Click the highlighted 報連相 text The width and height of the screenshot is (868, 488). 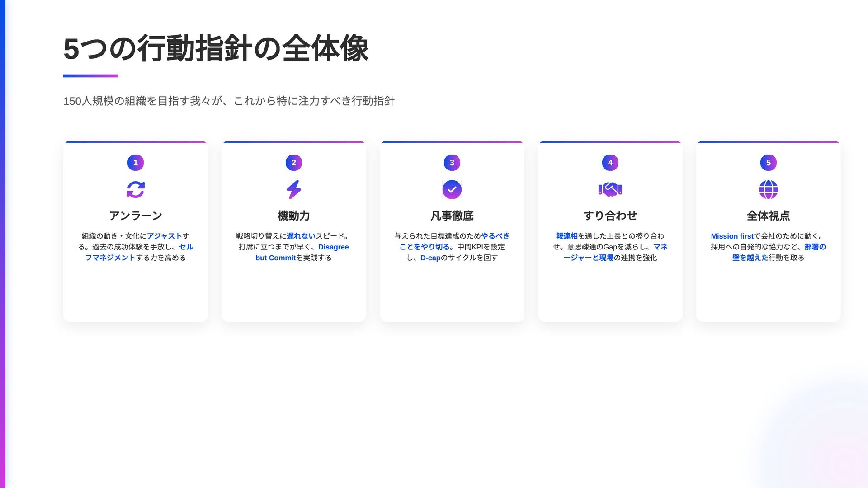tap(566, 236)
